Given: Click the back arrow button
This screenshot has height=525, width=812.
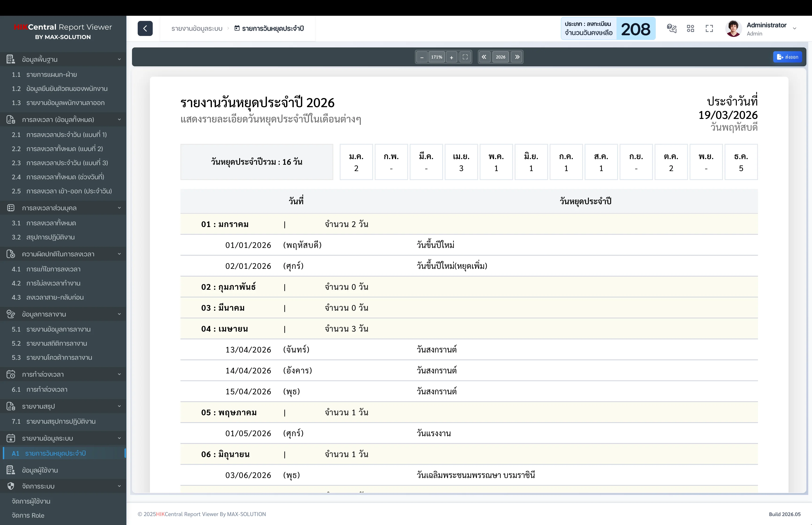Looking at the screenshot, I should pos(145,28).
